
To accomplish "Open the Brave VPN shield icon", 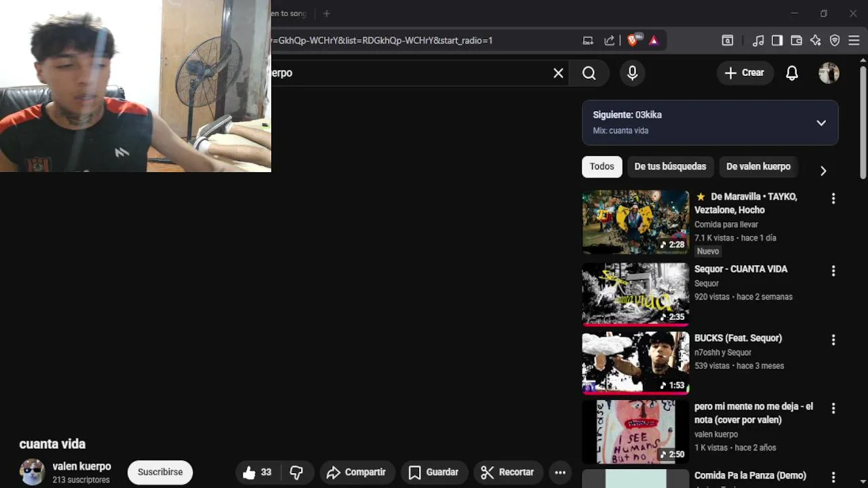I will coord(835,41).
